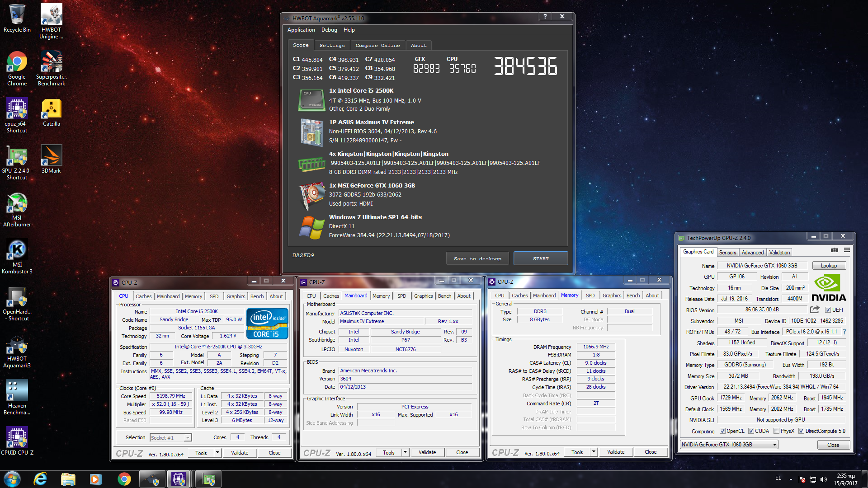Click Save to desktop button
The height and width of the screenshot is (488, 868).
477,258
